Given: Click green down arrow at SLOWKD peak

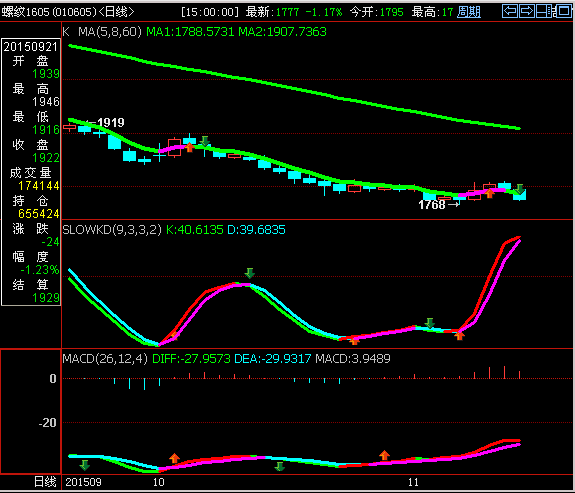Looking at the screenshot, I should (250, 273).
